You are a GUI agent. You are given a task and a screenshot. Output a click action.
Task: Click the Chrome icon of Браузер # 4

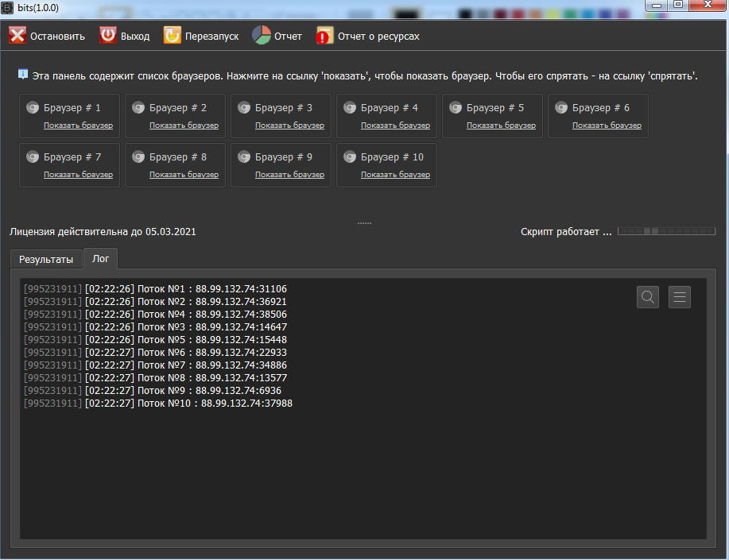[x=350, y=108]
